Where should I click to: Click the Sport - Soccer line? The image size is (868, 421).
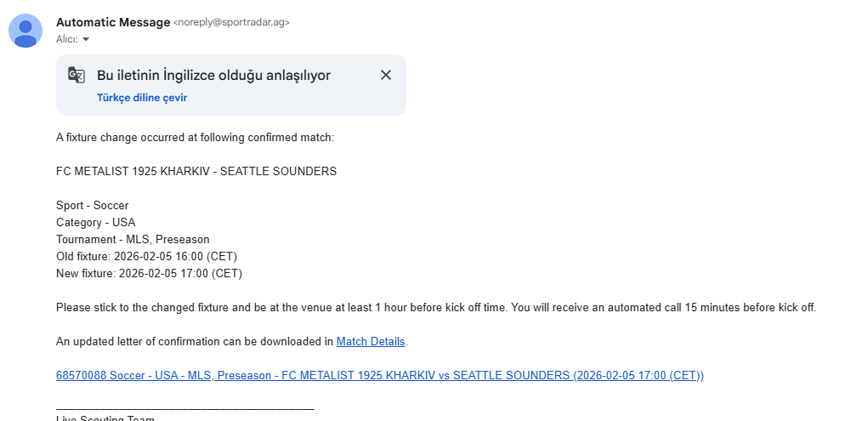coord(92,206)
